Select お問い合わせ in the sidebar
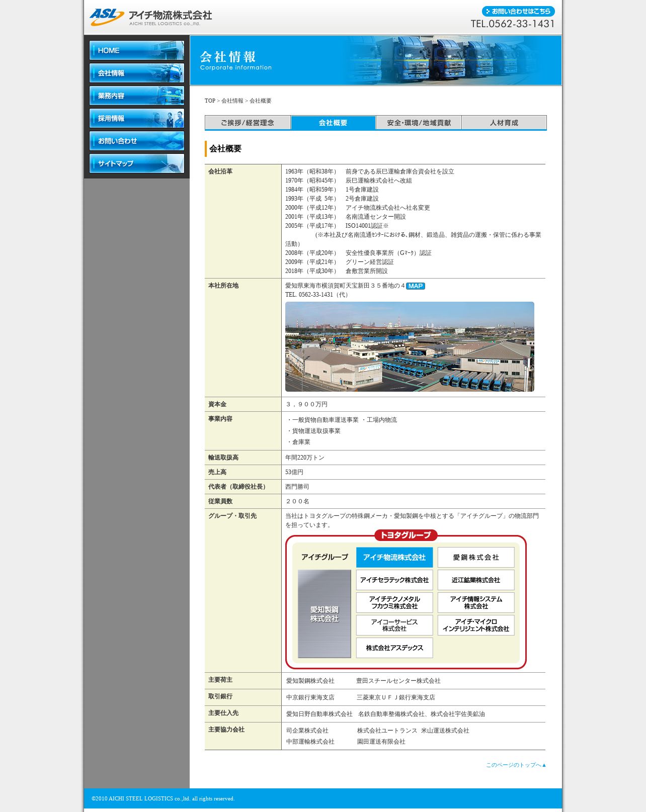This screenshot has width=646, height=812. tap(137, 141)
